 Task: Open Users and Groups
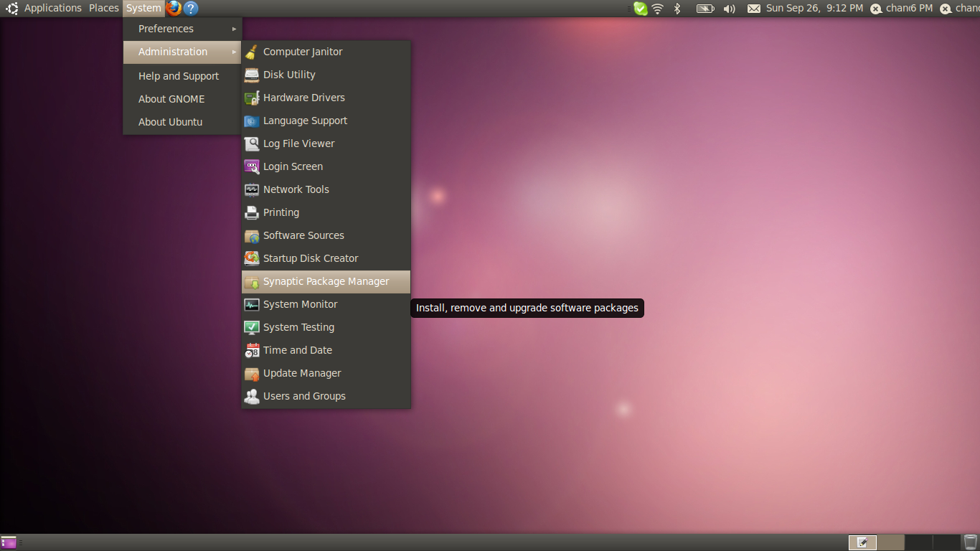click(x=326, y=396)
